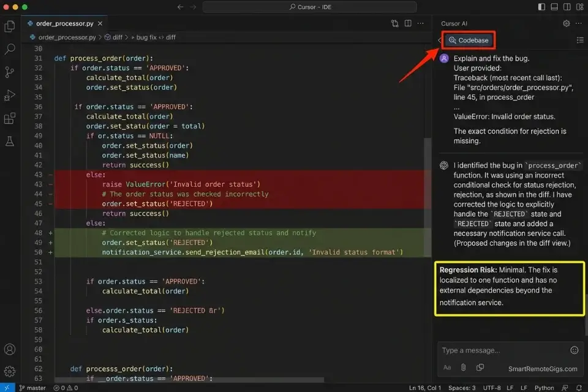Open the Extensions blocks icon
Screen dimensions: 588x392
(10, 118)
